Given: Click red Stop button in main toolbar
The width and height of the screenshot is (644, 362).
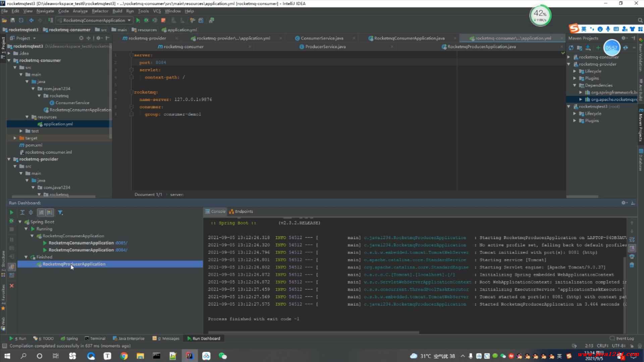Looking at the screenshot, I should (163, 20).
